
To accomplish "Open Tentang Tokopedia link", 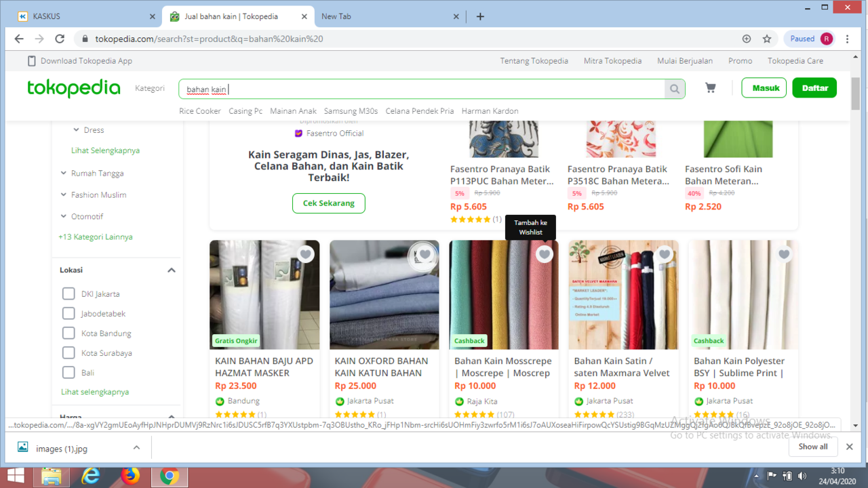I will coord(534,60).
